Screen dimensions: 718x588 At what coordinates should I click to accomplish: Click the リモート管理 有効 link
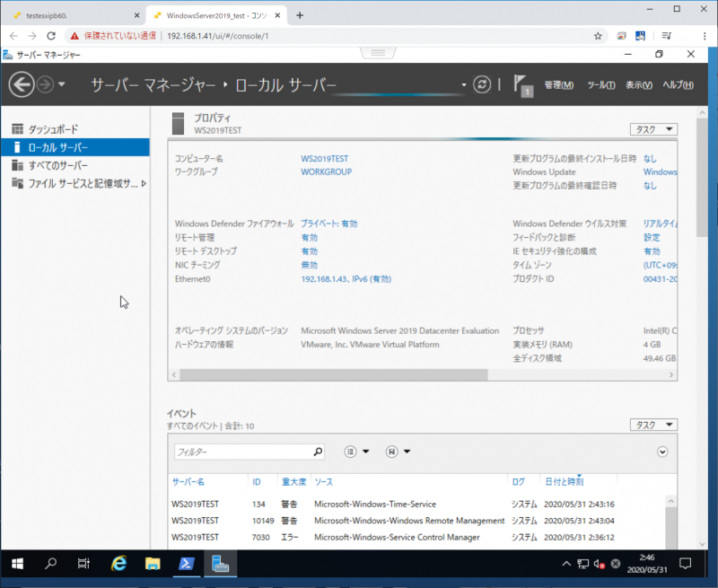(x=309, y=237)
